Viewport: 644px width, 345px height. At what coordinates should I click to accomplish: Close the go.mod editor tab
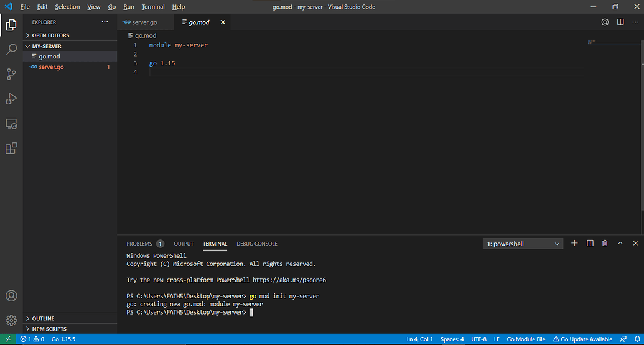coord(223,22)
